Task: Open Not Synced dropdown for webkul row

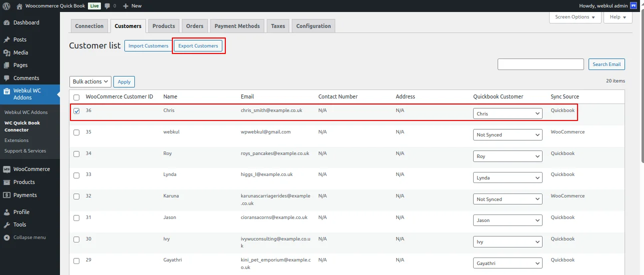Action: (x=508, y=134)
